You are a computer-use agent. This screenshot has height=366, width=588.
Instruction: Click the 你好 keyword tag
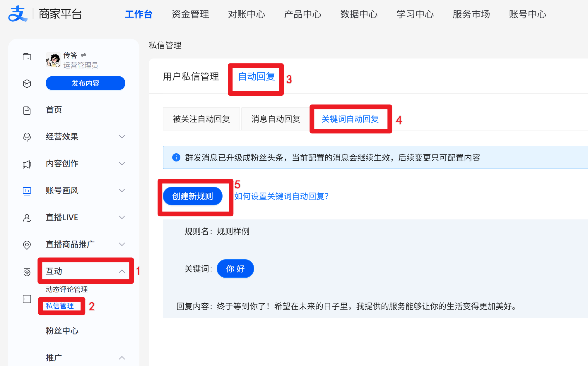pos(235,269)
